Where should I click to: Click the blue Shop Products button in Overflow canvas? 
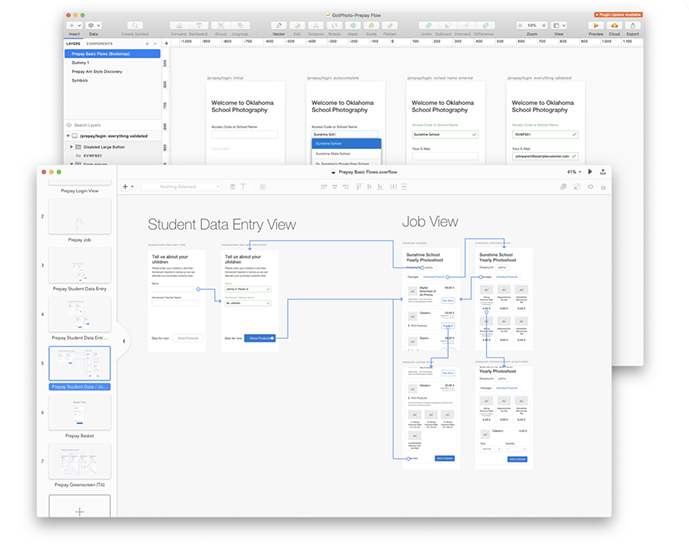coord(260,338)
